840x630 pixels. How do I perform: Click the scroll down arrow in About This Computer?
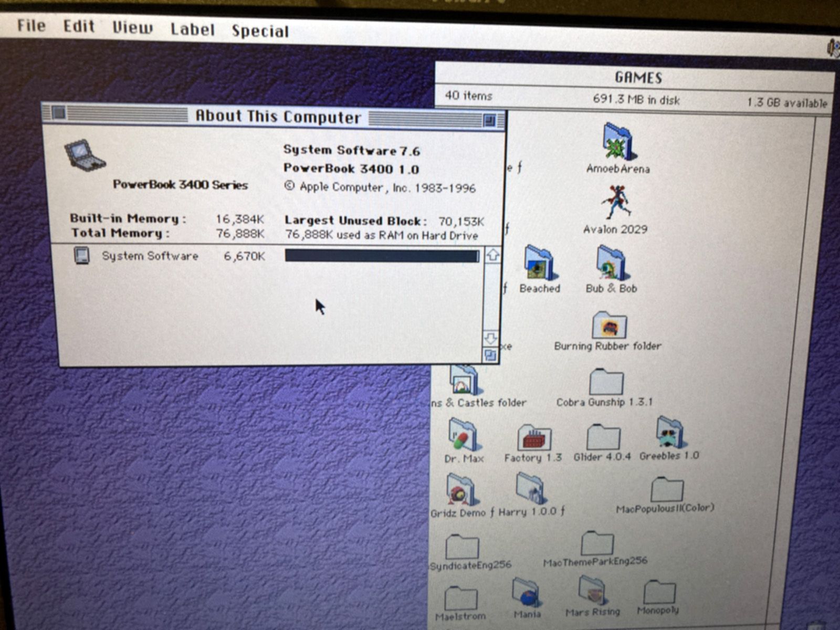point(490,338)
